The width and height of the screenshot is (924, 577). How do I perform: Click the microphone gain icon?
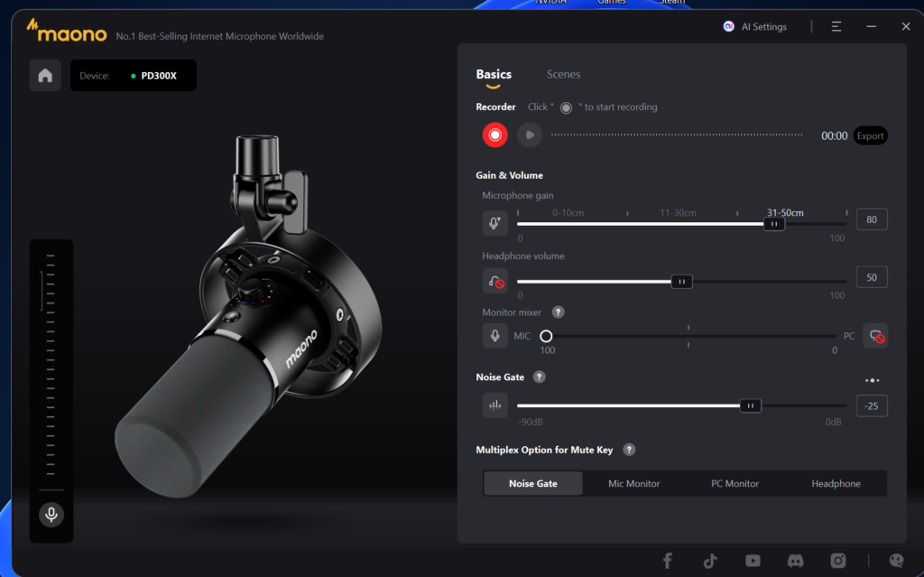point(494,223)
